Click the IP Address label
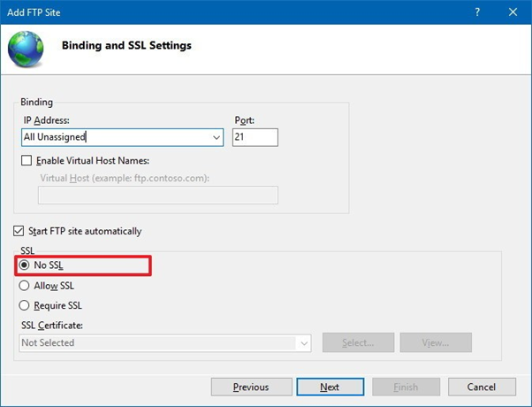Image resolution: width=532 pixels, height=407 pixels. 47,120
